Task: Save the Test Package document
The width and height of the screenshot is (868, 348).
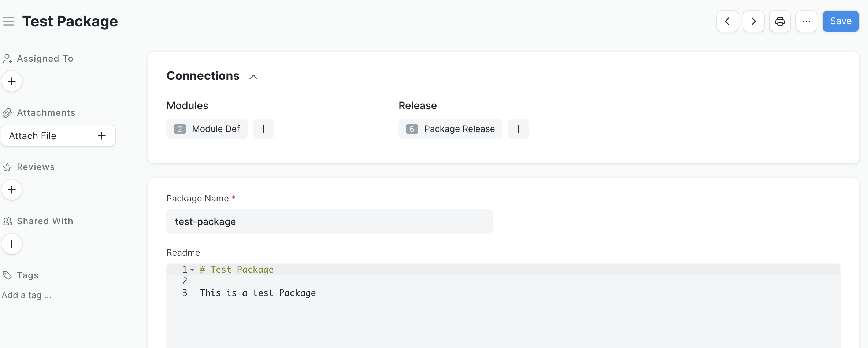Action: pyautogui.click(x=841, y=21)
